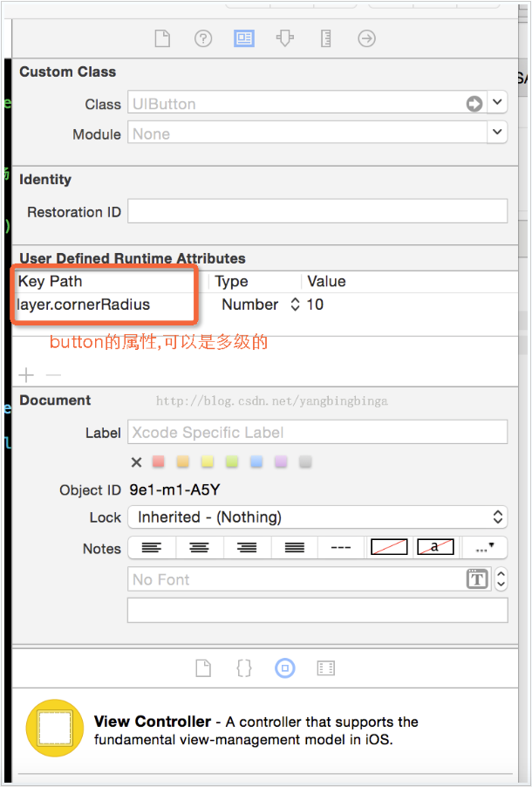This screenshot has width=532, height=787.
Task: Expand the Module dropdown list
Action: (497, 132)
